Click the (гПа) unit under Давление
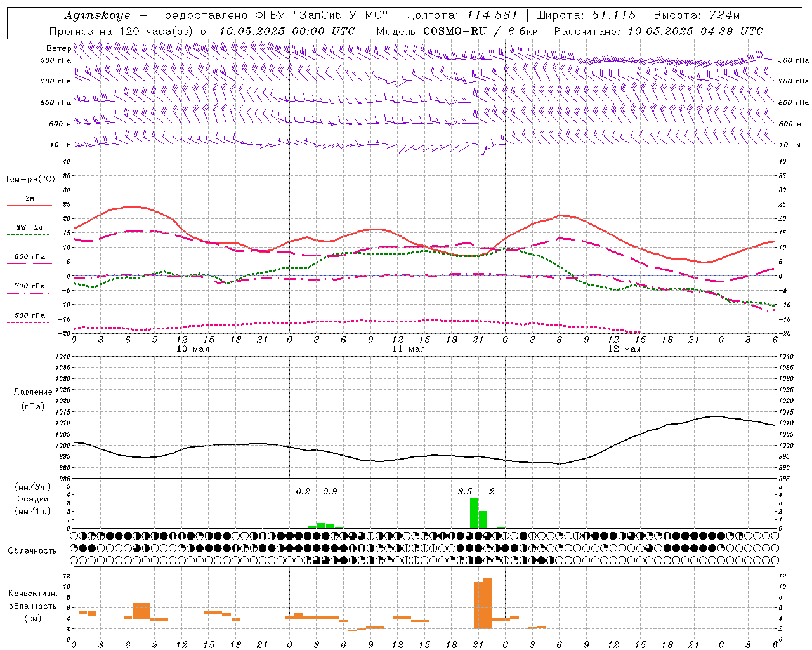Image resolution: width=812 pixels, height=650 pixels. point(33,406)
